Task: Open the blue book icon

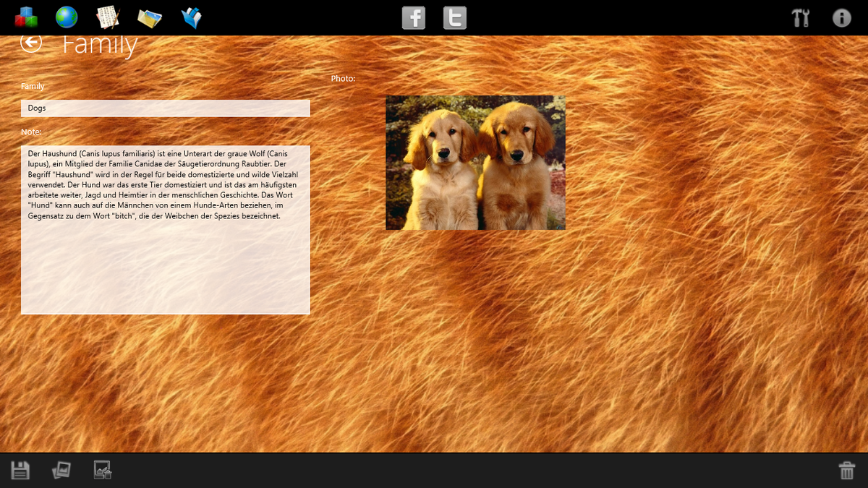Action: tap(192, 17)
